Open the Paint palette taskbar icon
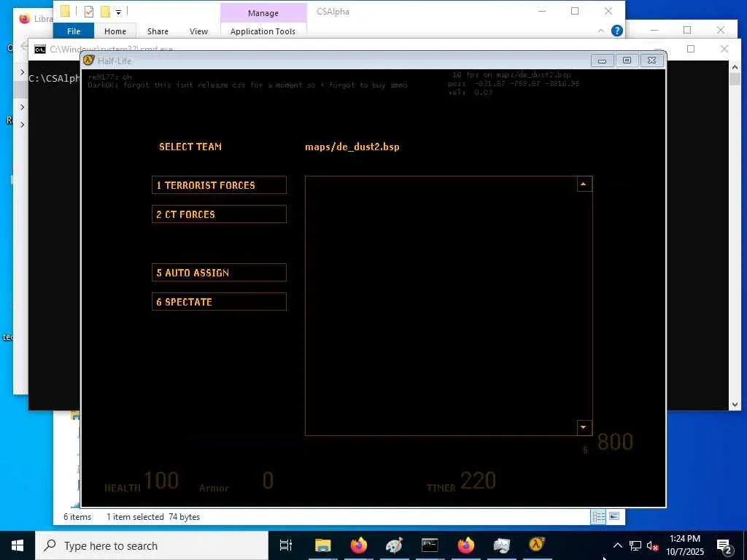747x560 pixels. point(395,545)
